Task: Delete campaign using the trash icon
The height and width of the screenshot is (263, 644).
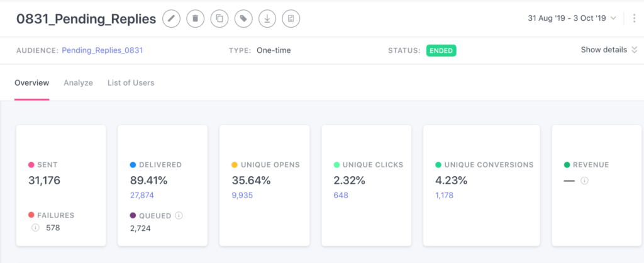Action: 195,19
